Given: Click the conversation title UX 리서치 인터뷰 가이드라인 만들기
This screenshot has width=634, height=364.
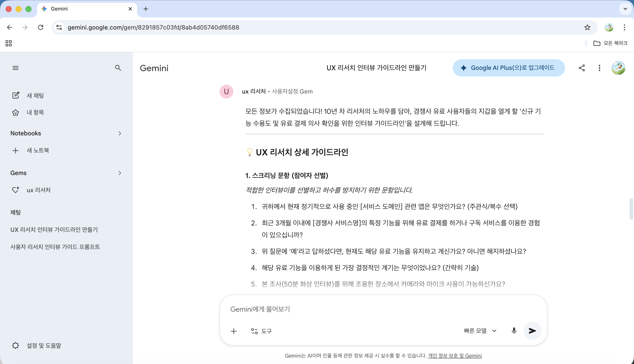Looking at the screenshot, I should tap(376, 68).
